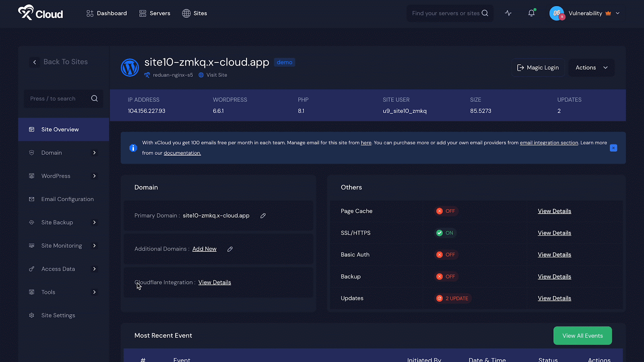This screenshot has height=362, width=644.
Task: Toggle SSL/HTTPS off
Action: click(445, 232)
